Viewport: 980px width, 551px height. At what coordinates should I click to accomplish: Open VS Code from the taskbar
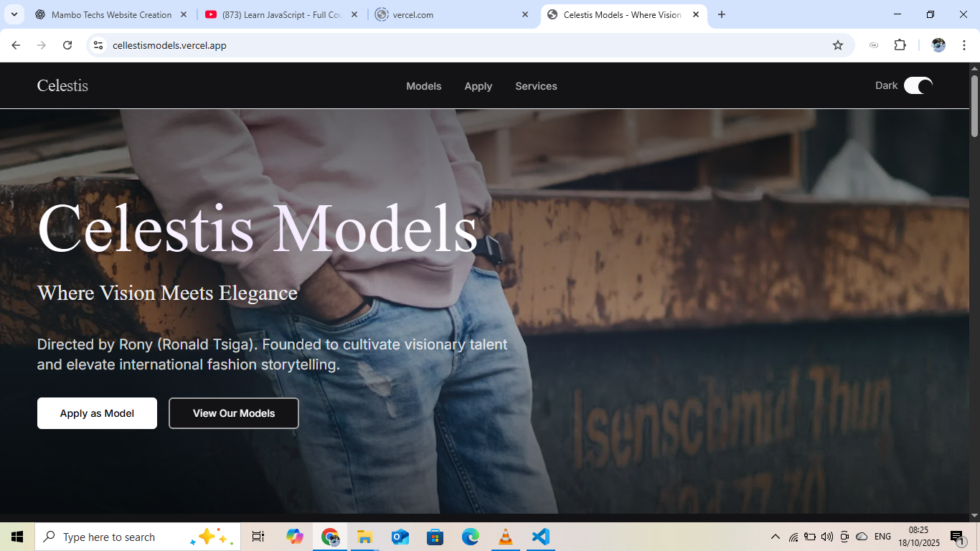pos(540,536)
